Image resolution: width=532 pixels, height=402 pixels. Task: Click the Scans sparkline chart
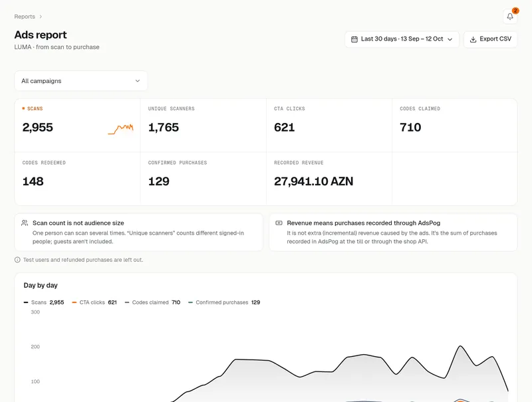click(x=121, y=129)
